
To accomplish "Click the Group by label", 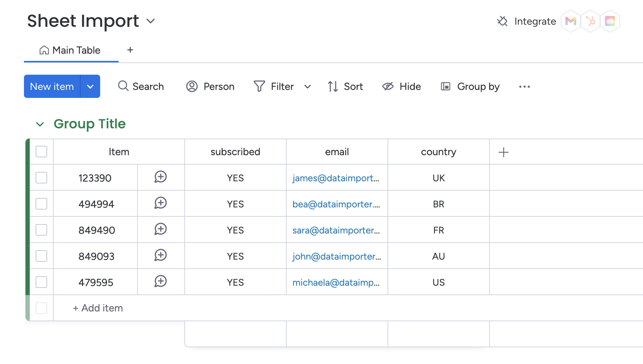I will [478, 86].
